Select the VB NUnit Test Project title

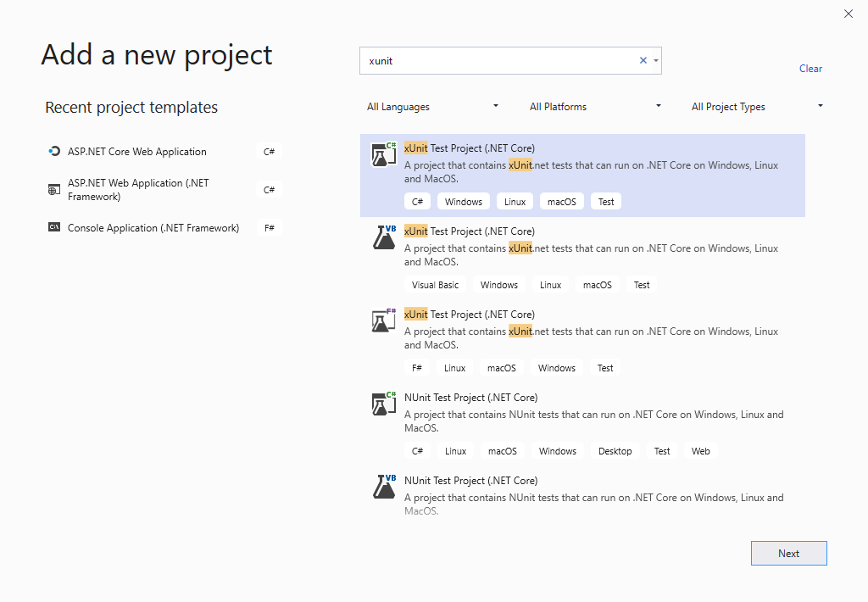[471, 481]
